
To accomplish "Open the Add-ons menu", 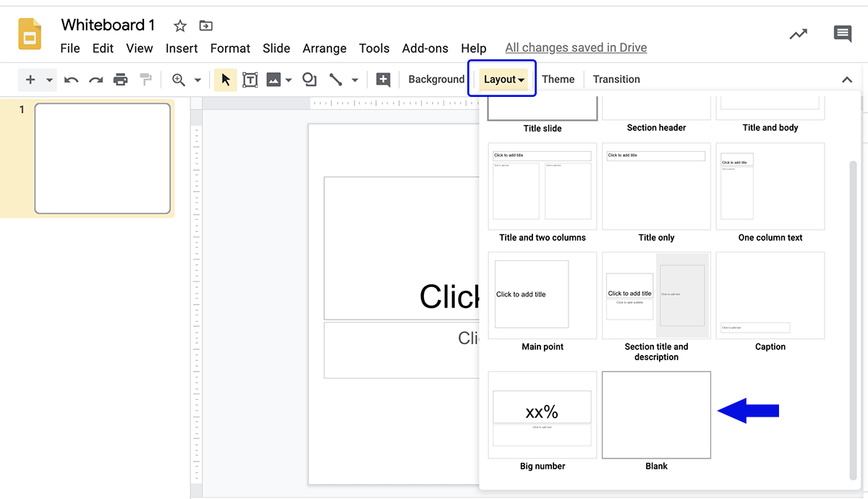I will point(425,48).
